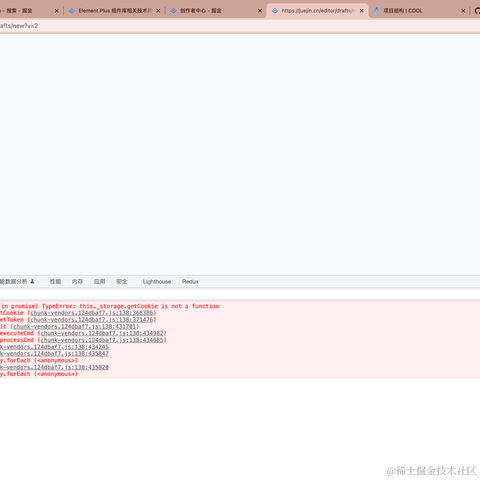Close the 创作者中心 - 掘金 tab
The image size is (480, 480).
click(260, 11)
